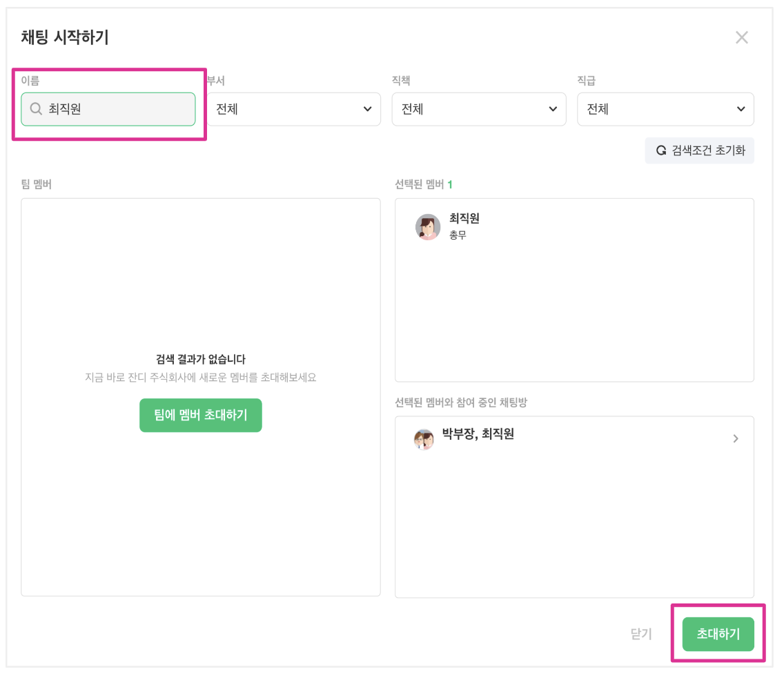Click 최직원's avatar in selected members

[428, 226]
